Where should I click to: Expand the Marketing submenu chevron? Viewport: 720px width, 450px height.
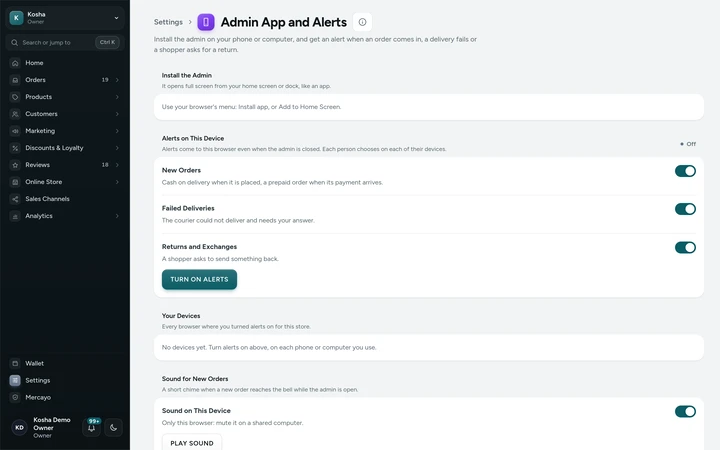[x=117, y=131]
